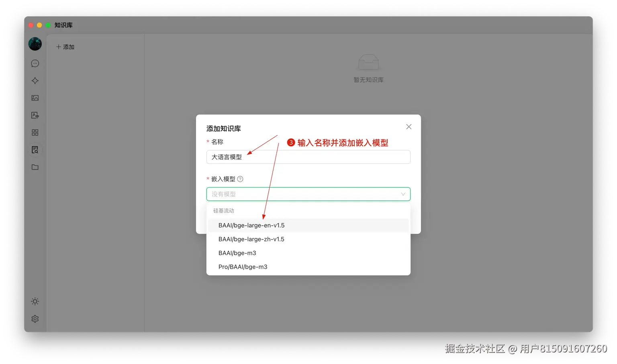Open the settings gear icon
The width and height of the screenshot is (617, 364).
point(35,319)
